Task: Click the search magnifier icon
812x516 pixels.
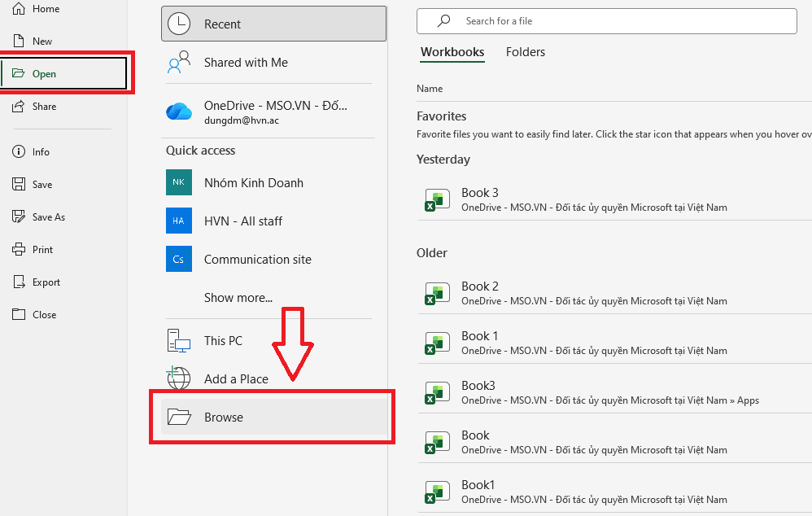Action: [443, 20]
